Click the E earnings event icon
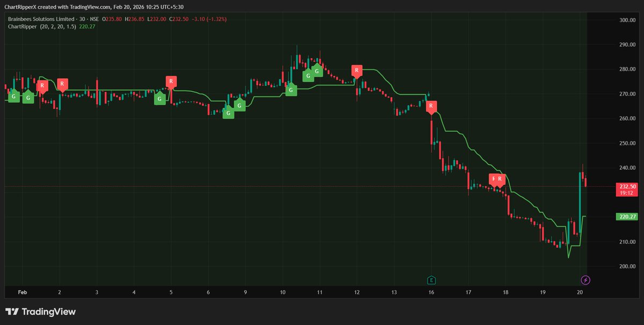This screenshot has height=325, width=644. pos(431,279)
